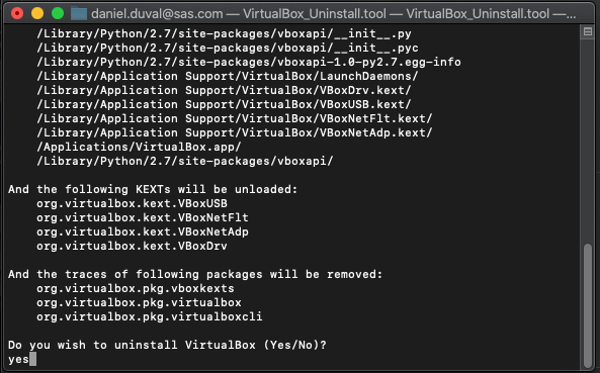Click the org.virtualbox.pkg.vboxkexts line
Image resolution: width=600 pixels, height=373 pixels.
coord(135,288)
